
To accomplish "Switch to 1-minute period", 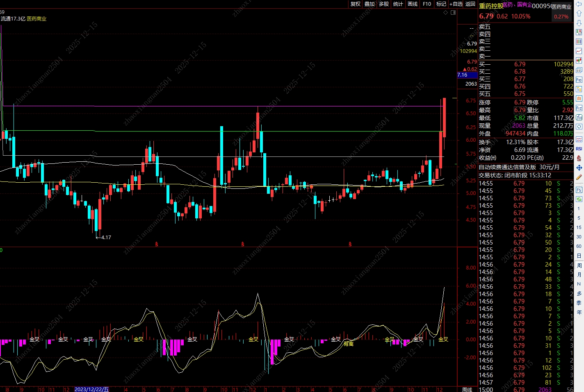I will [579, 208].
